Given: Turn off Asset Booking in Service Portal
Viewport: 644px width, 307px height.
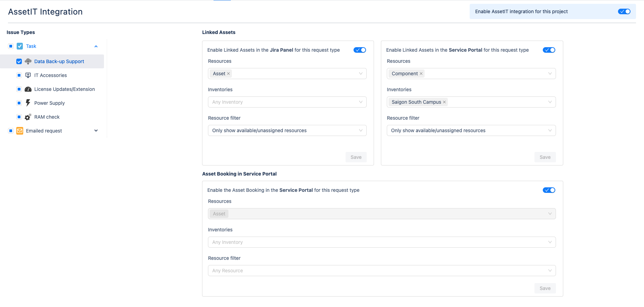Looking at the screenshot, I should [x=549, y=190].
